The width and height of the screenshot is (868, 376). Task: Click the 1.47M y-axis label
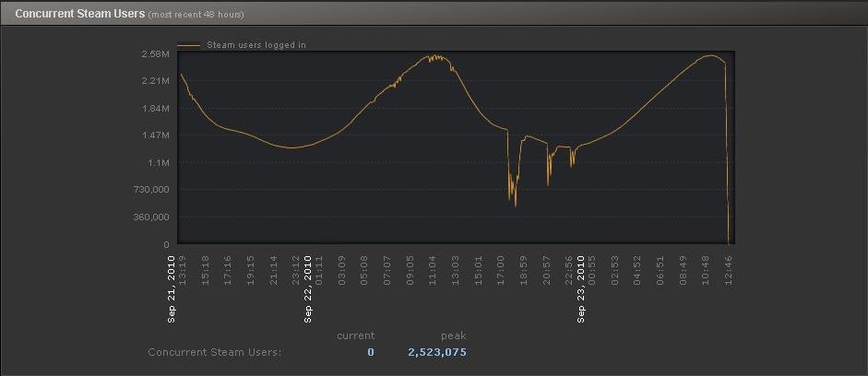click(x=156, y=135)
